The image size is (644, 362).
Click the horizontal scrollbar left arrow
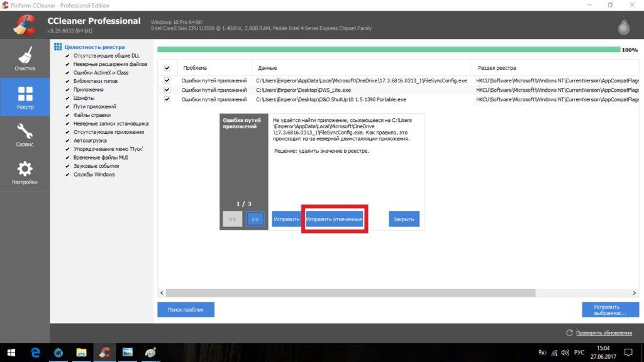coord(162,293)
